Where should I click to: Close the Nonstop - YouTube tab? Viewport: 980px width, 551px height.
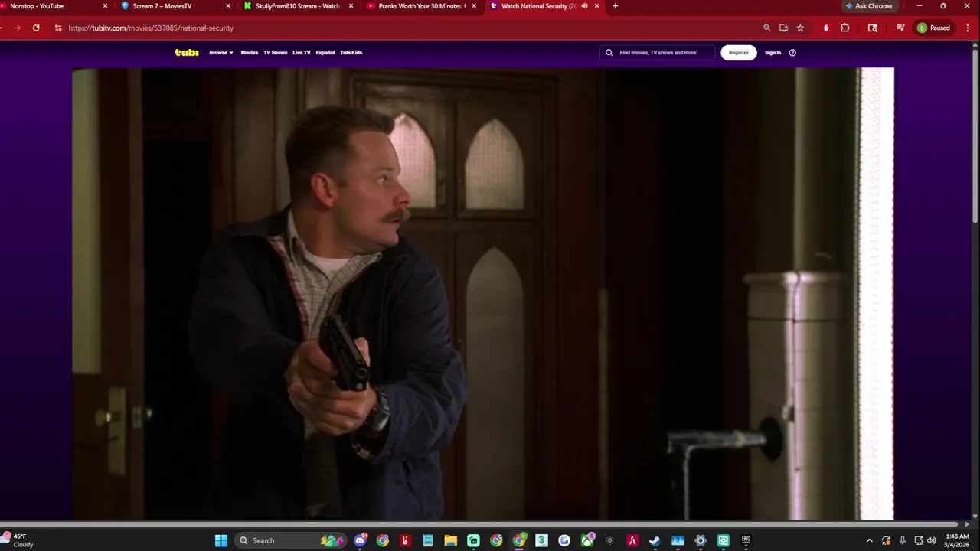point(106,6)
